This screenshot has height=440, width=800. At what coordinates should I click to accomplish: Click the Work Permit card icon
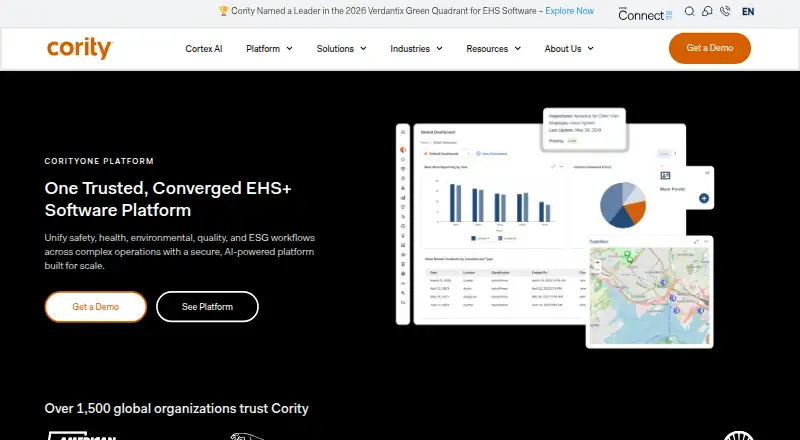pos(665,176)
